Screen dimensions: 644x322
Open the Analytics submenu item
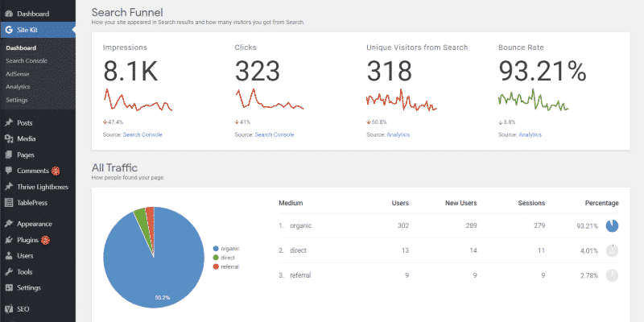(x=18, y=87)
